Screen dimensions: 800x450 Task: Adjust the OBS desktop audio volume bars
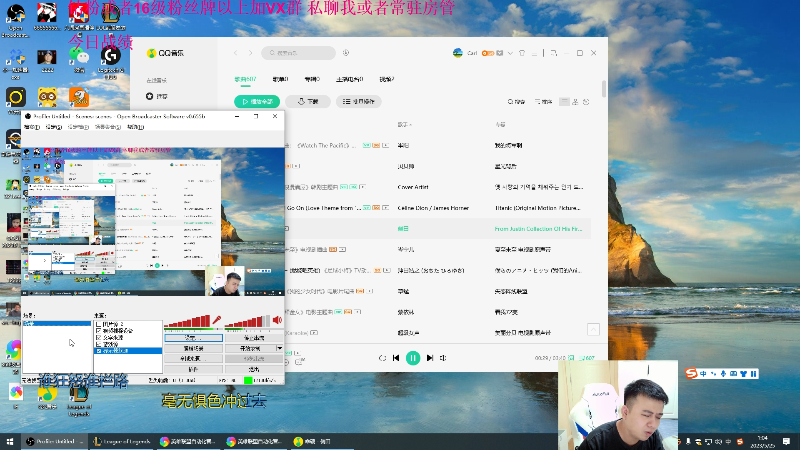click(247, 321)
